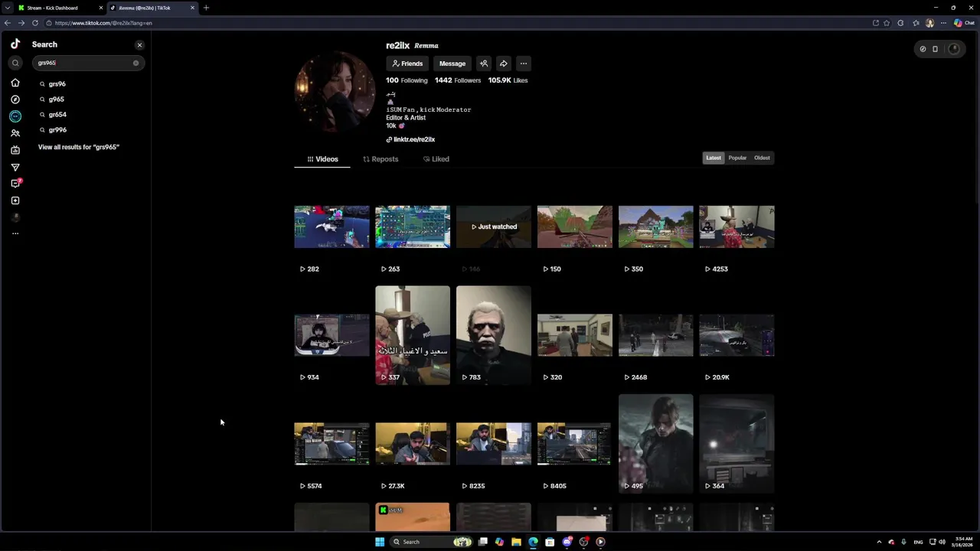Click the 100 Following count

pyautogui.click(x=407, y=80)
